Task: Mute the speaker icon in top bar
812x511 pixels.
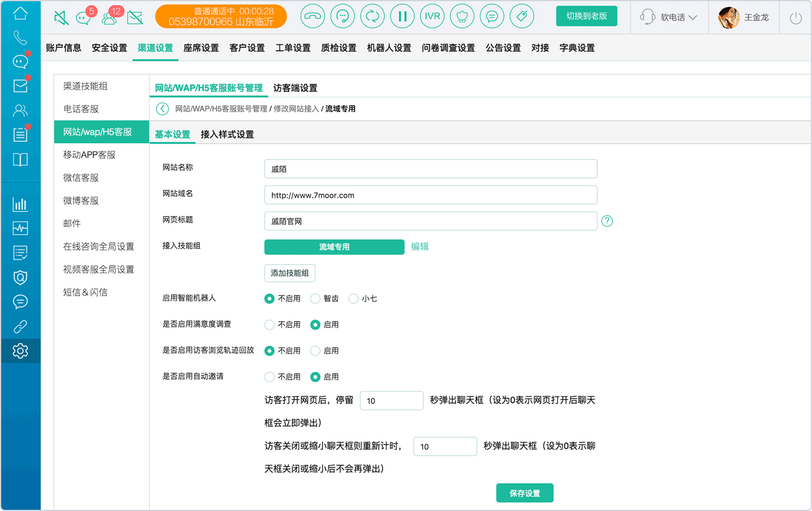Action: click(61, 18)
